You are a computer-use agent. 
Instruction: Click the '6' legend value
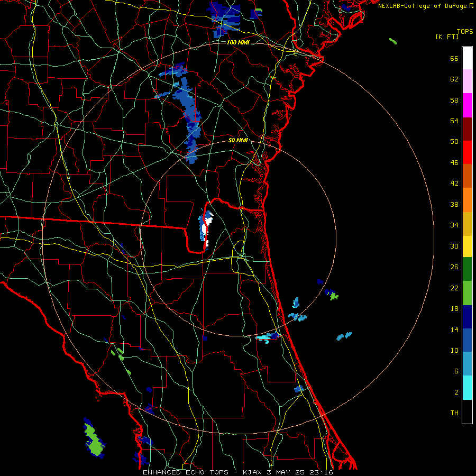point(456,371)
